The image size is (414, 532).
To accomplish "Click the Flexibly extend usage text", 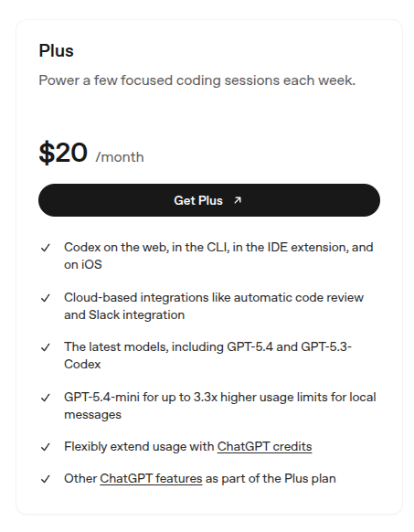I will click(139, 446).
